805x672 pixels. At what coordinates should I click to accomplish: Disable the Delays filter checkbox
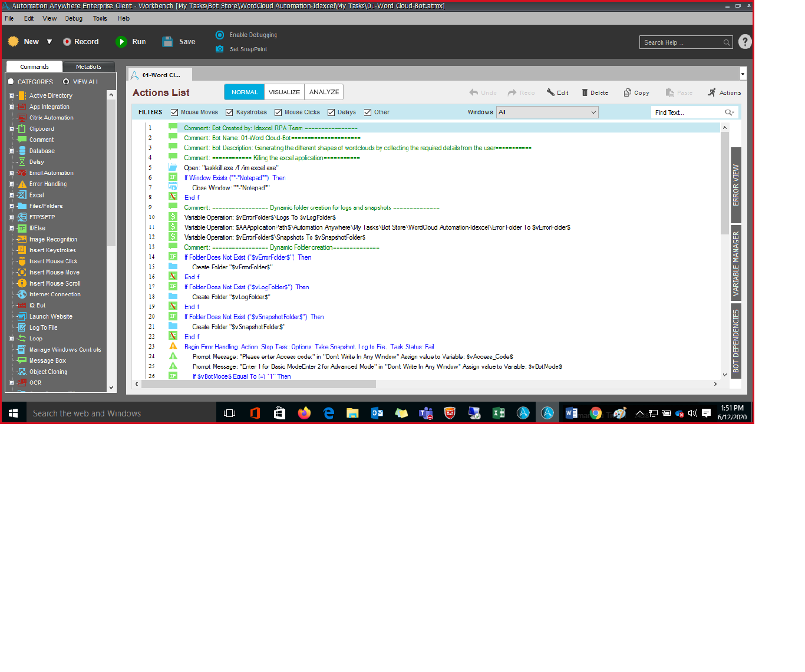click(331, 112)
